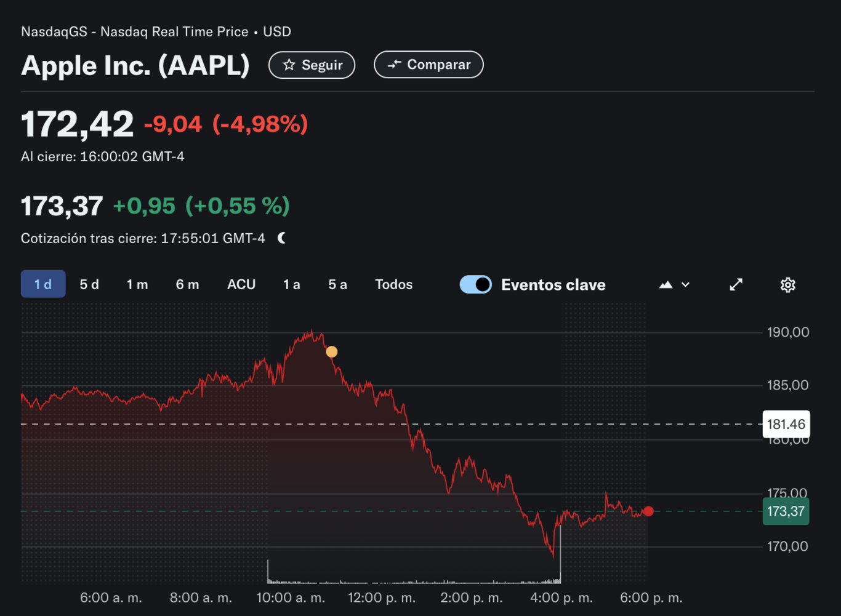This screenshot has height=616, width=841.
Task: Click the after-hours moon icon
Action: (x=282, y=238)
